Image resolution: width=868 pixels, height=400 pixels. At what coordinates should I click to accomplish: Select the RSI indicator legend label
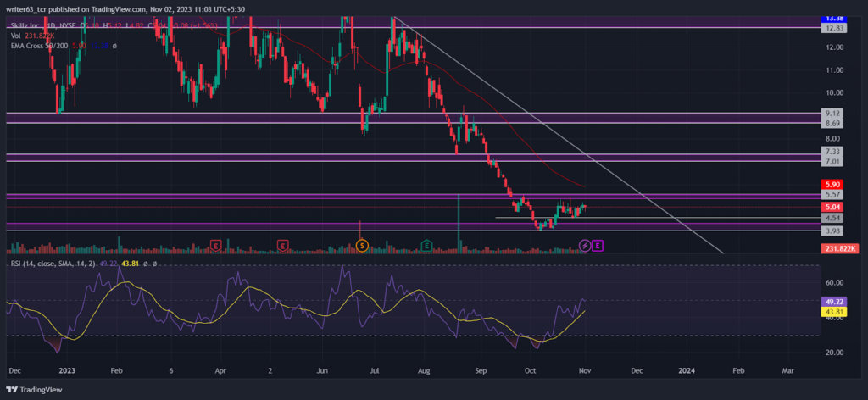click(x=52, y=264)
